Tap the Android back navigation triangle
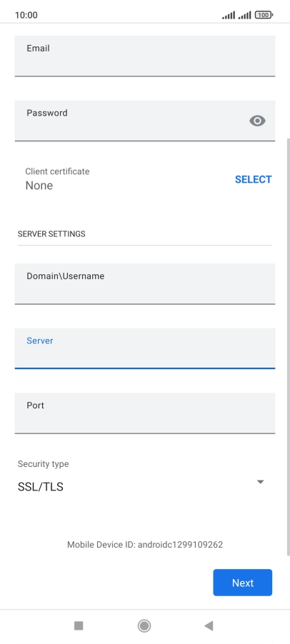Viewport: 290px width, 644px height. (x=209, y=625)
